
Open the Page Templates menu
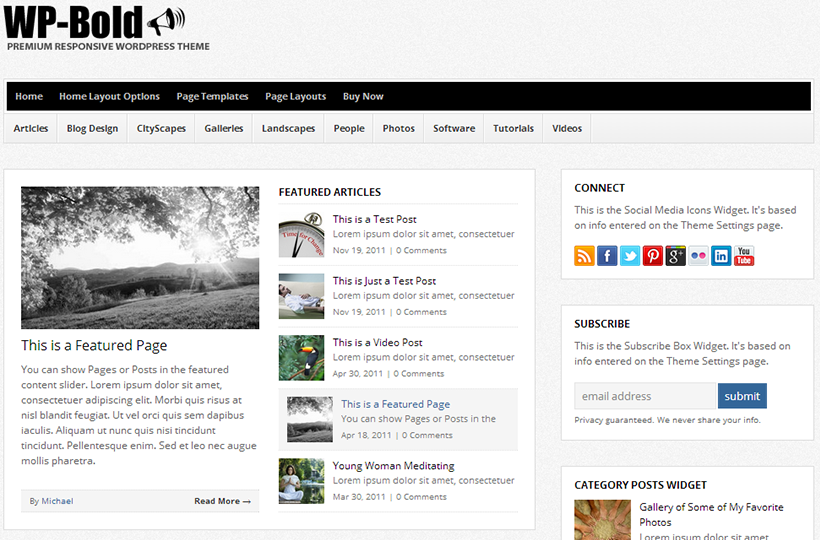click(x=212, y=96)
